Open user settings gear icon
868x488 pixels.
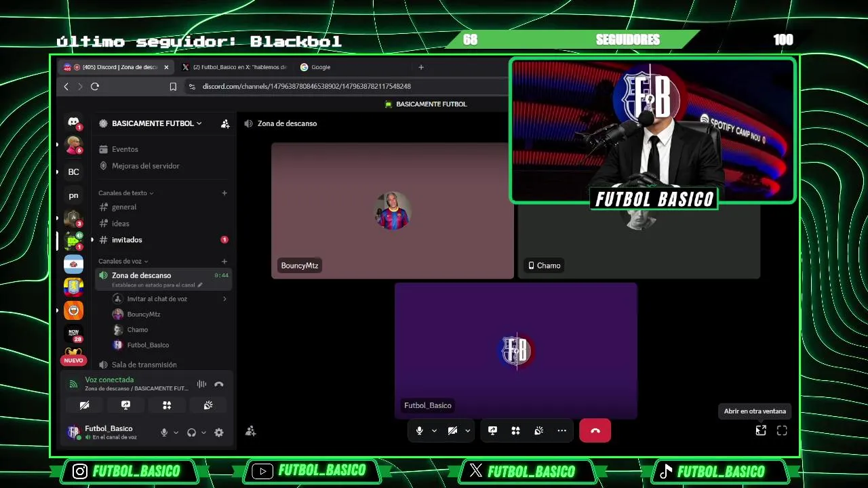click(219, 432)
